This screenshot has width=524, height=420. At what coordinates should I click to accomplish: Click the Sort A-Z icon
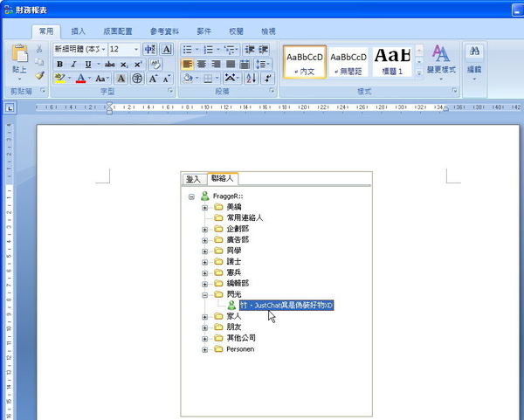coord(251,79)
